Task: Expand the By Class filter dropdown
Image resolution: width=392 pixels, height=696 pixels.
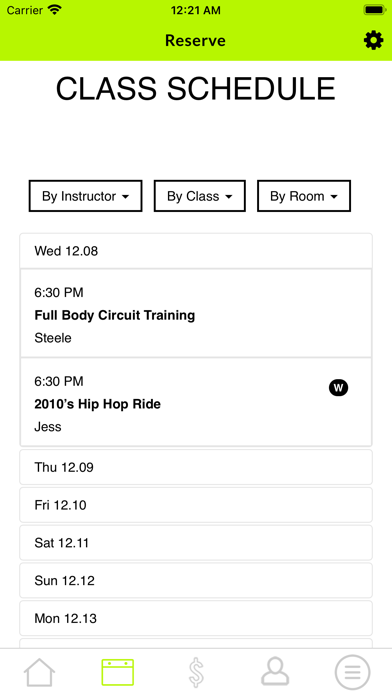Action: coord(200,196)
